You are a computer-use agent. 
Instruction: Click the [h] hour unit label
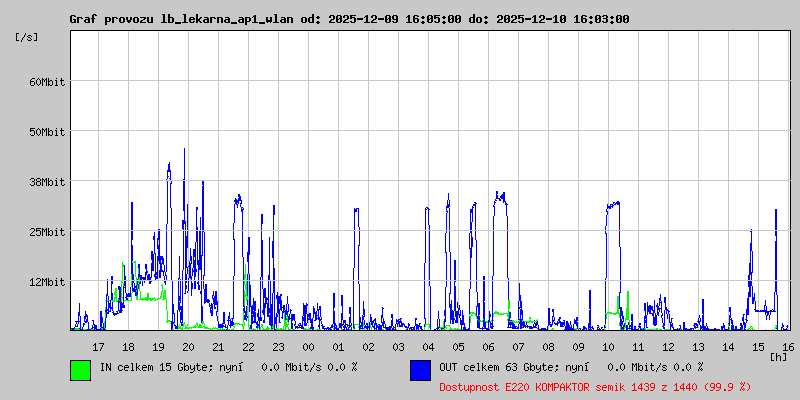778,356
